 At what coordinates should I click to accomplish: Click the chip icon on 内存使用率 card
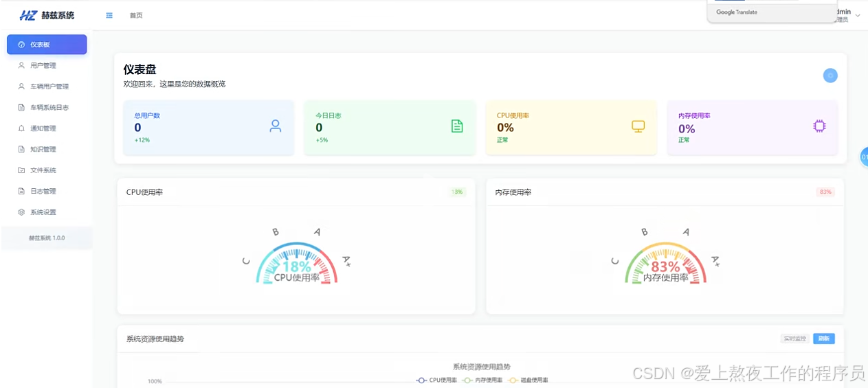pyautogui.click(x=819, y=126)
